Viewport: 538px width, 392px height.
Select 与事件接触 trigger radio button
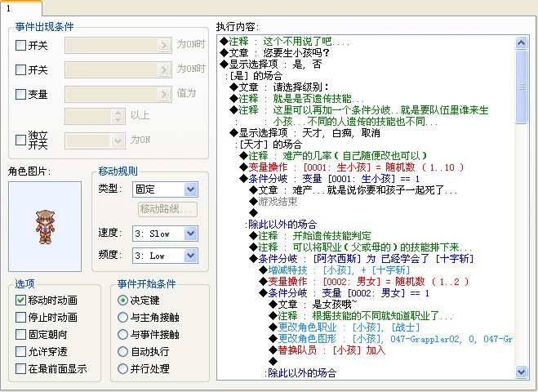pos(122,334)
